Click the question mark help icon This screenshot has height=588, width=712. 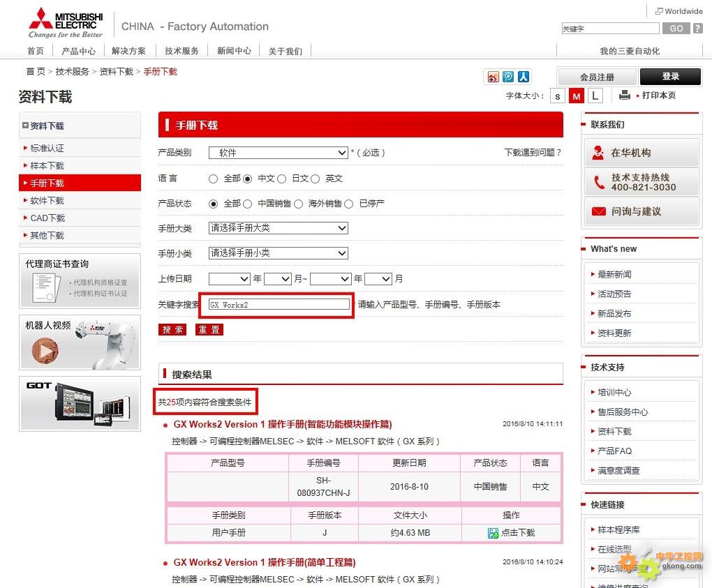point(697,28)
